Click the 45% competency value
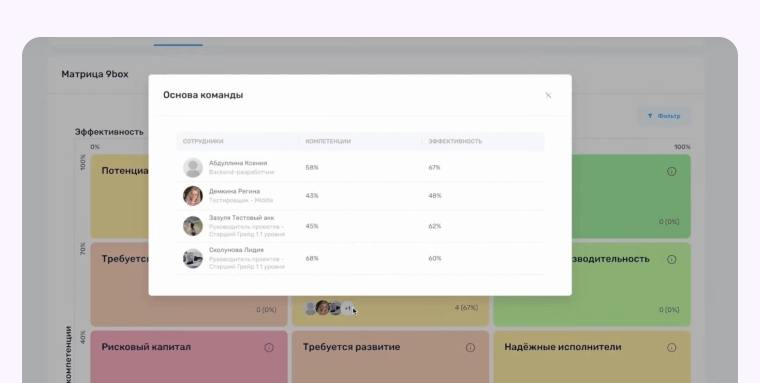The image size is (760, 383). click(312, 226)
